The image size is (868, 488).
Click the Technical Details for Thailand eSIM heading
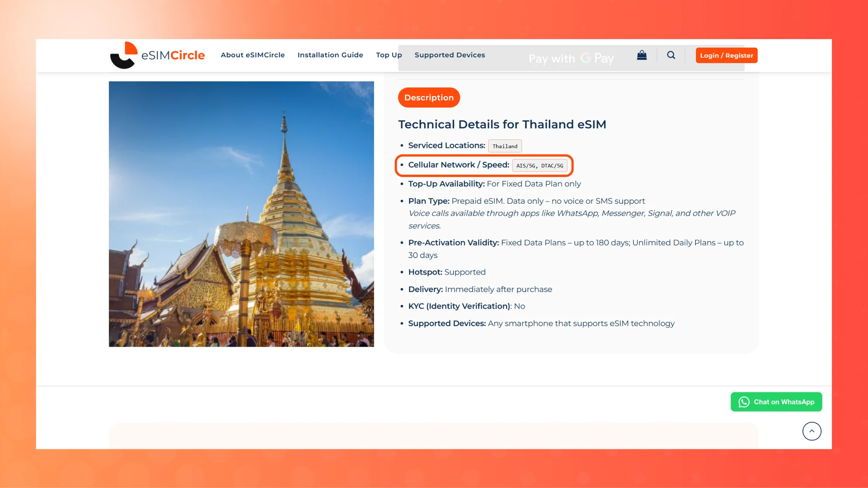coord(502,124)
